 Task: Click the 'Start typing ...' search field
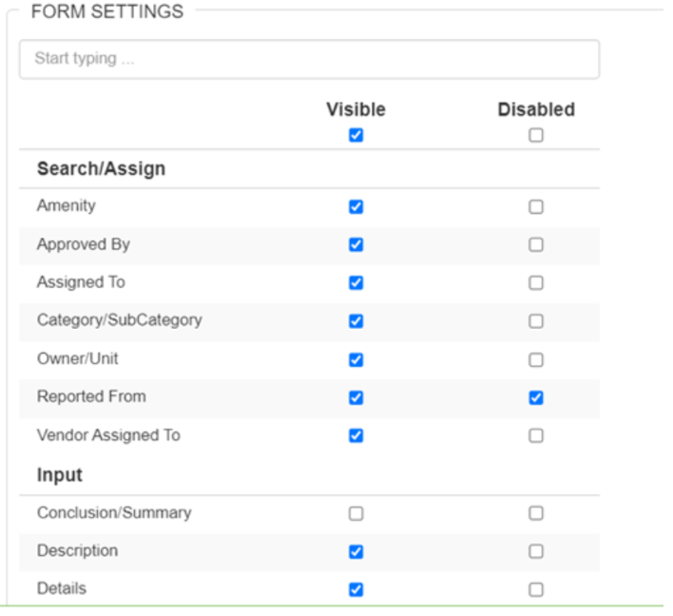click(309, 59)
